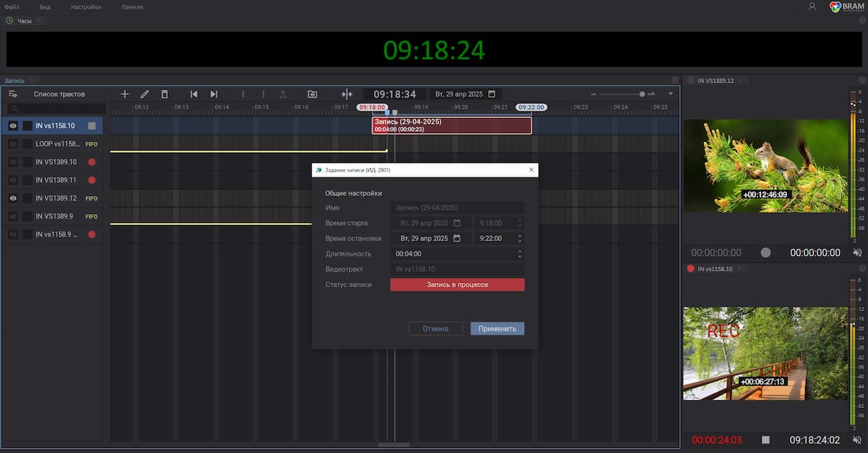
Task: Click stepper arrows of duration 00:04:00
Action: coord(520,253)
